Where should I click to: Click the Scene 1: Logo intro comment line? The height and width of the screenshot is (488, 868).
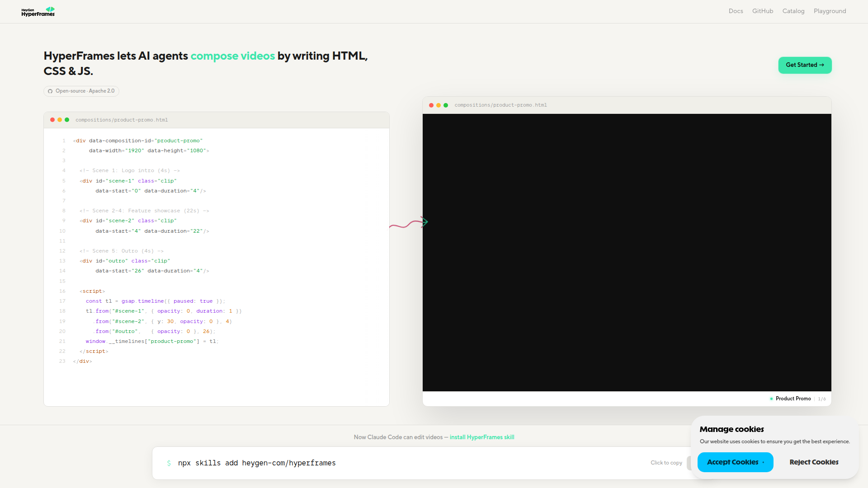130,171
